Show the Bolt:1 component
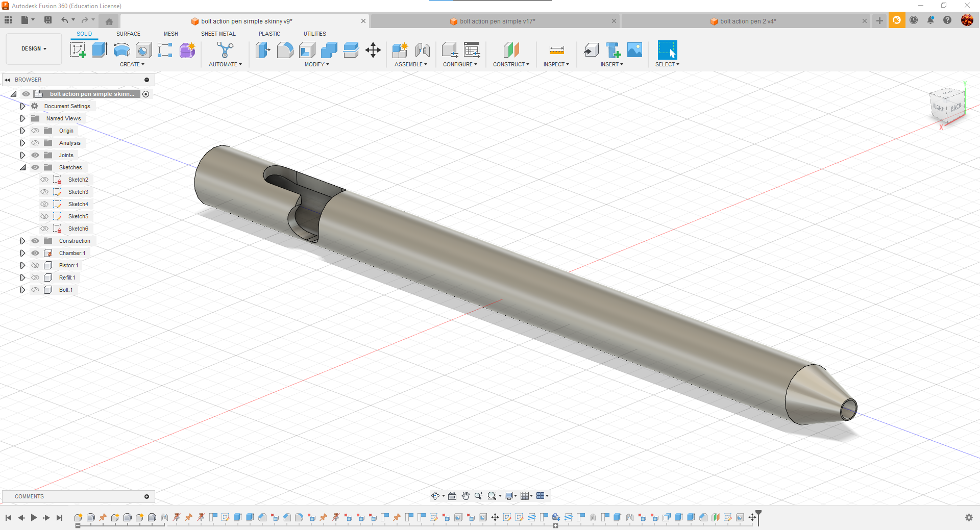 35,290
